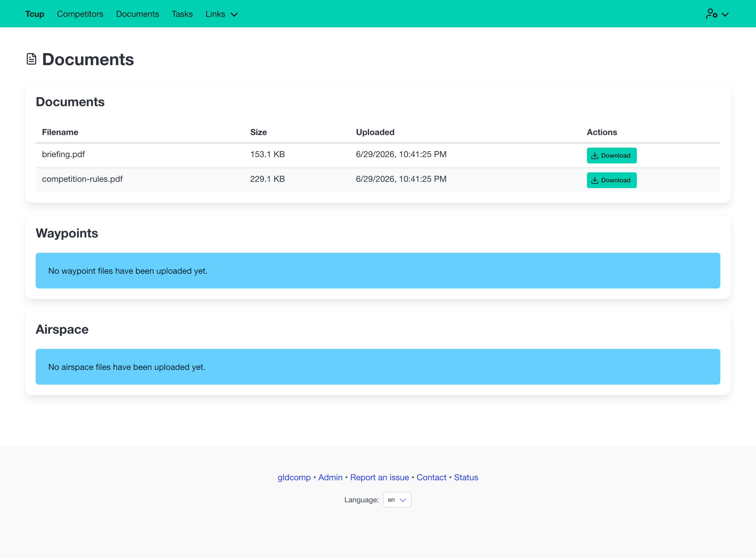The width and height of the screenshot is (756, 558).
Task: Click the Report an issue link
Action: coord(379,477)
